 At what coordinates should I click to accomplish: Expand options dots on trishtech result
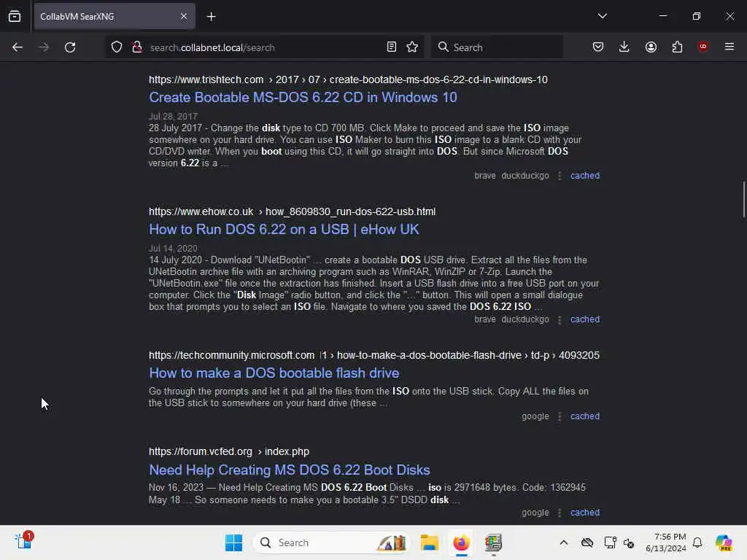[x=560, y=176]
